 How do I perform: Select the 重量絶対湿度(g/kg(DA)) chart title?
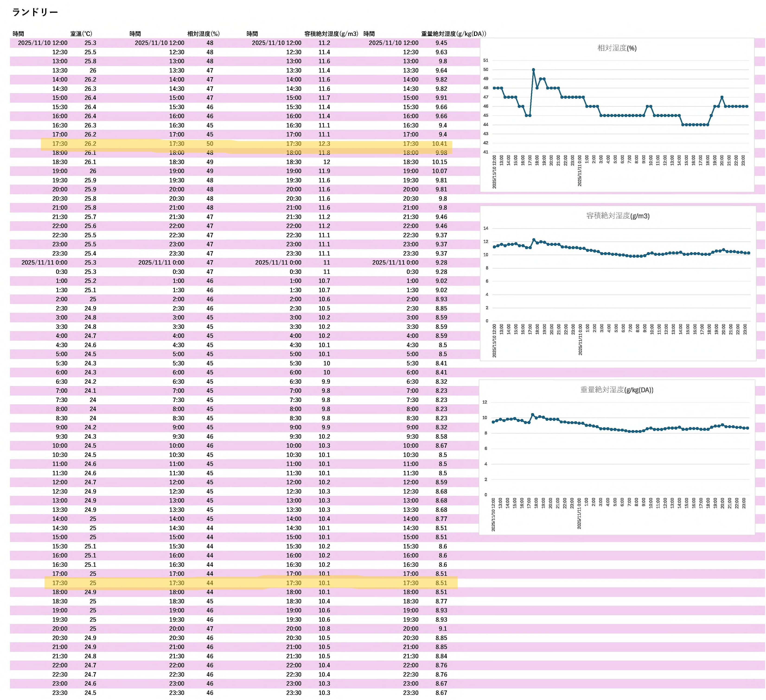coord(617,390)
